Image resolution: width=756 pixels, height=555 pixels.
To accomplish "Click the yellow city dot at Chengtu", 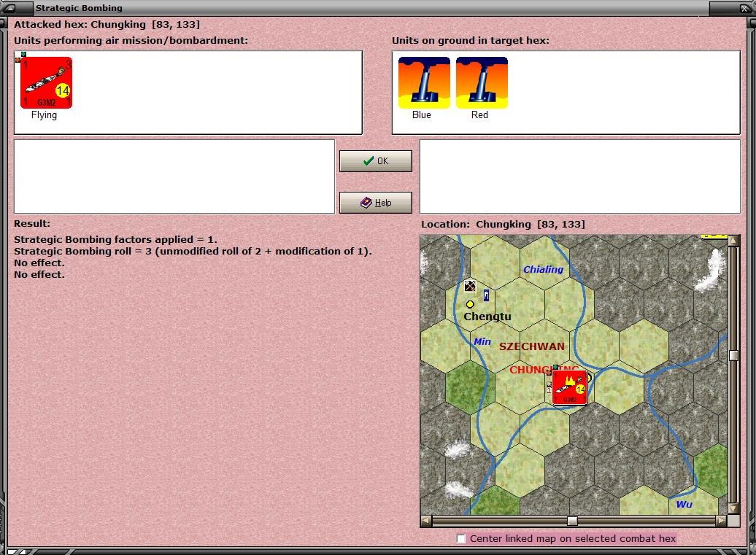I will [470, 304].
